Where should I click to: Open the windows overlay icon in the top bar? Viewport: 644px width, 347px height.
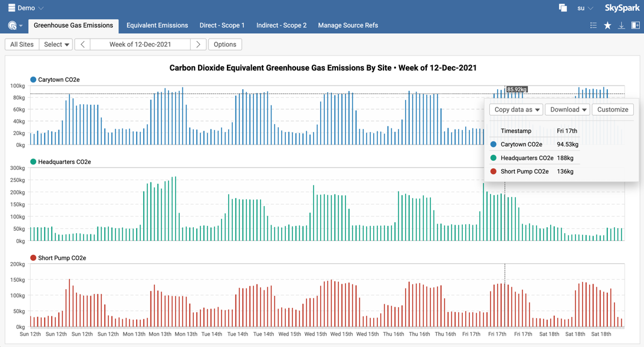pyautogui.click(x=563, y=8)
